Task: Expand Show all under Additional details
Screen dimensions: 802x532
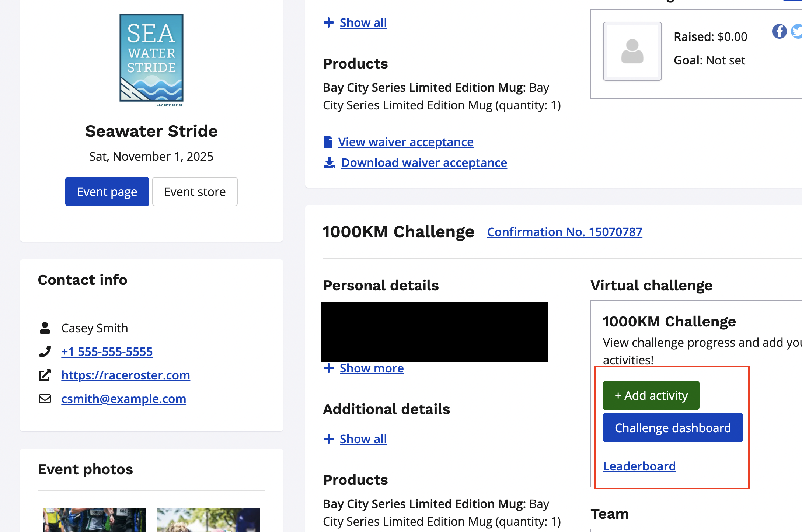Action: click(x=363, y=439)
